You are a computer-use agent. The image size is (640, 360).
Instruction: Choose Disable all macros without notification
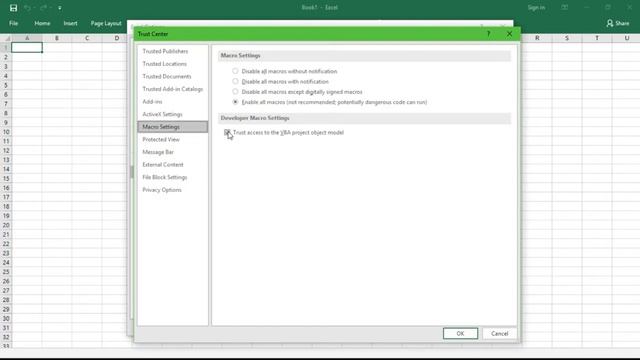(235, 71)
